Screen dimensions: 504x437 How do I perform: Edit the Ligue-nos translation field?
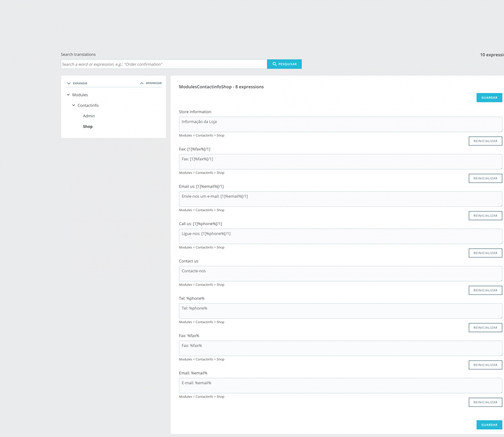point(340,236)
